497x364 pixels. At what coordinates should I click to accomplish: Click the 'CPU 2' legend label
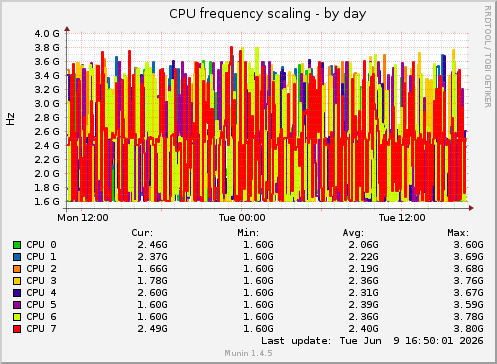tap(41, 269)
